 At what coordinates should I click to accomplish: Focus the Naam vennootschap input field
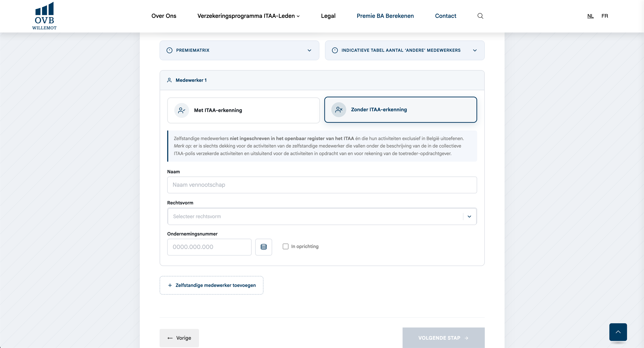322,185
